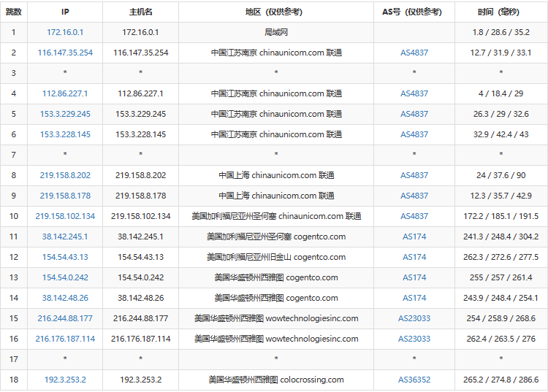The image size is (548, 392).
Task: Click the blue 219.158.8.178 IP link
Action: click(x=65, y=196)
